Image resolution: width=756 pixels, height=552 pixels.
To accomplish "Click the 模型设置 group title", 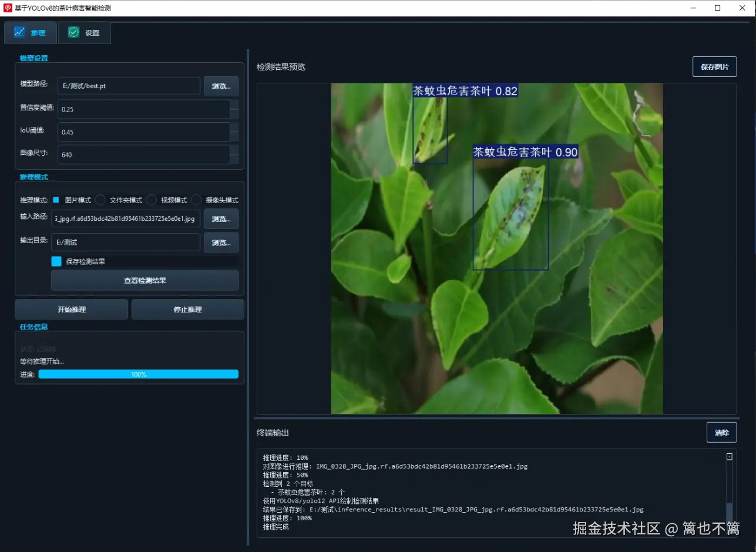I will tap(34, 58).
